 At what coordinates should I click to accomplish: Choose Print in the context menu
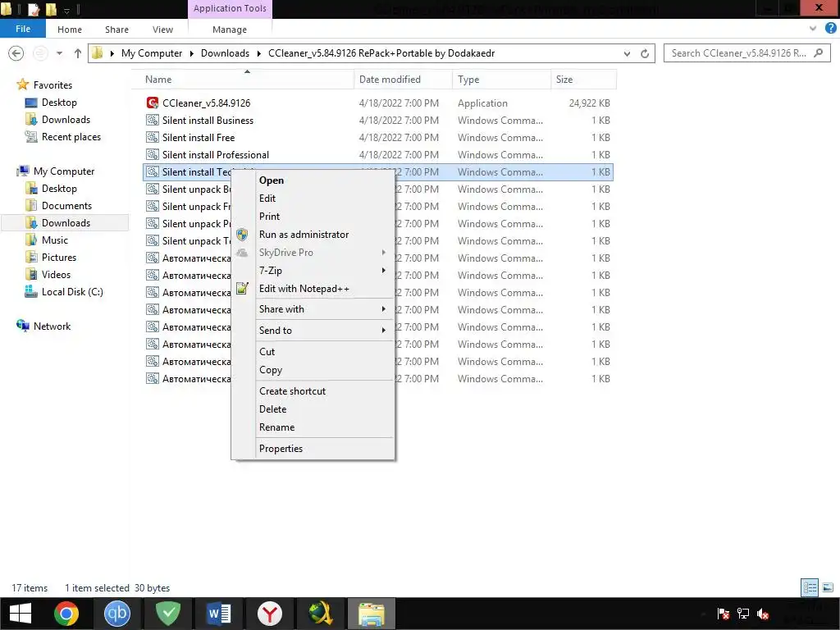[313, 217]
